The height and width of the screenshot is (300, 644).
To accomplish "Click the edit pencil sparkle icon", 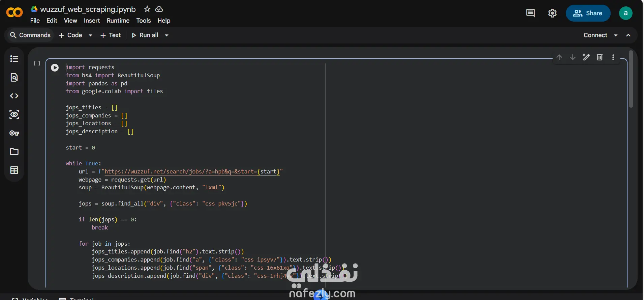I will 586,57.
